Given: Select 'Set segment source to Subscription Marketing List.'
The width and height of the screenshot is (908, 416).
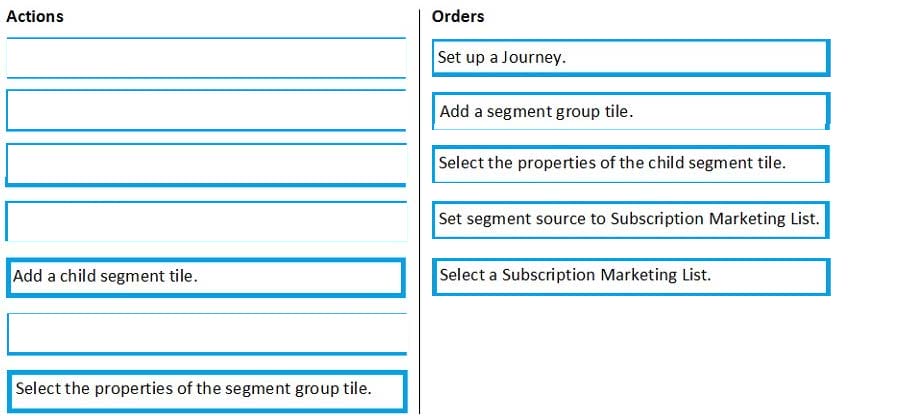Looking at the screenshot, I should tap(631, 219).
